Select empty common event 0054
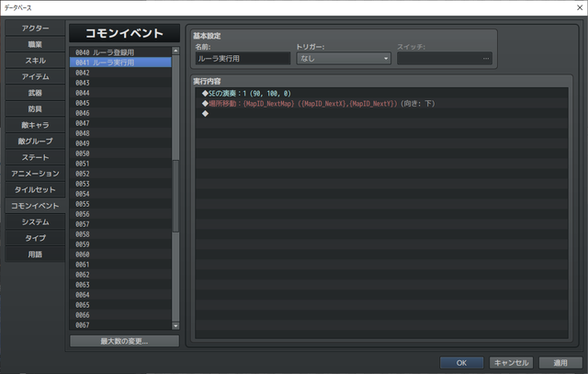588x374 pixels. 120,194
